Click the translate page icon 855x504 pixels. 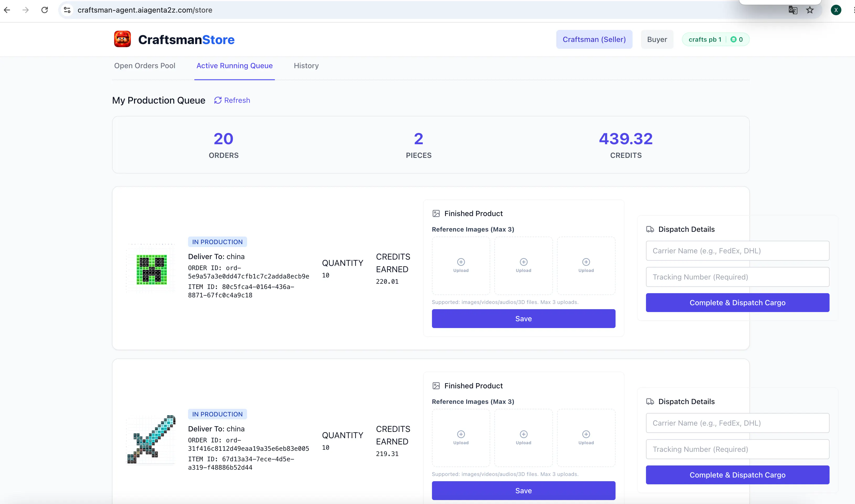pos(793,10)
